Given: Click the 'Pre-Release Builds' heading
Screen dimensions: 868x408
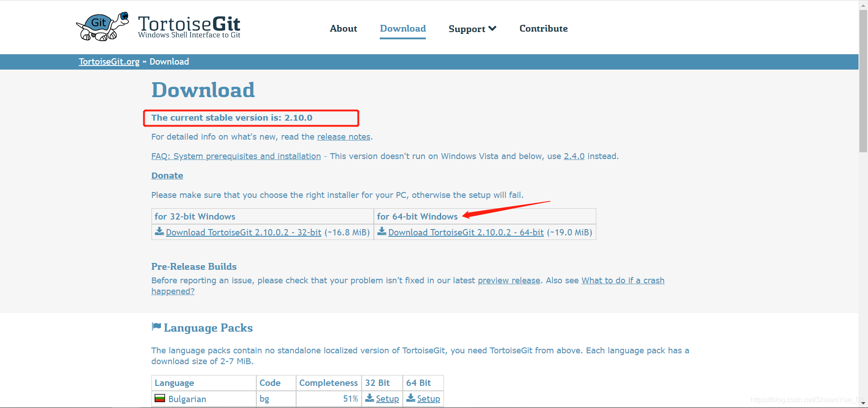Looking at the screenshot, I should pos(194,267).
